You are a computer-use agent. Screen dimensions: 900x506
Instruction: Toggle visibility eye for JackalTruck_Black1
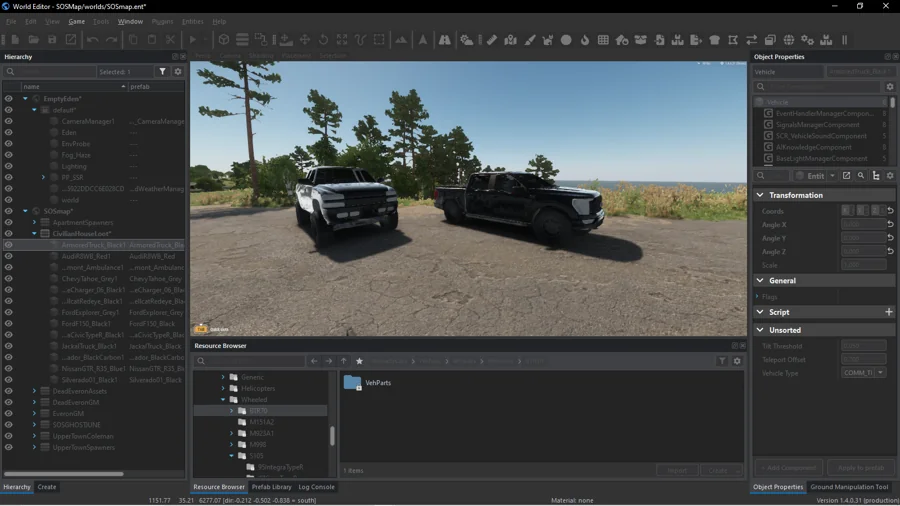[x=9, y=346]
